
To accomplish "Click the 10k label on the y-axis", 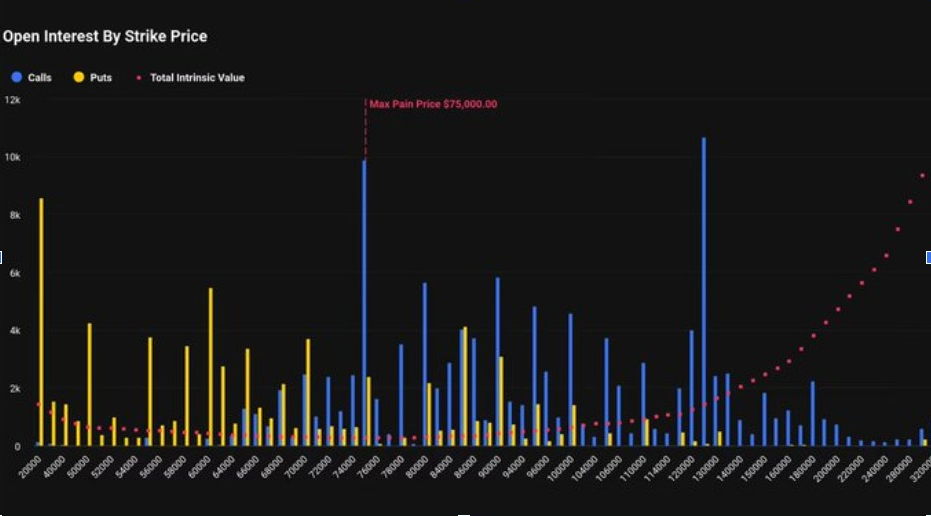I will (x=12, y=157).
